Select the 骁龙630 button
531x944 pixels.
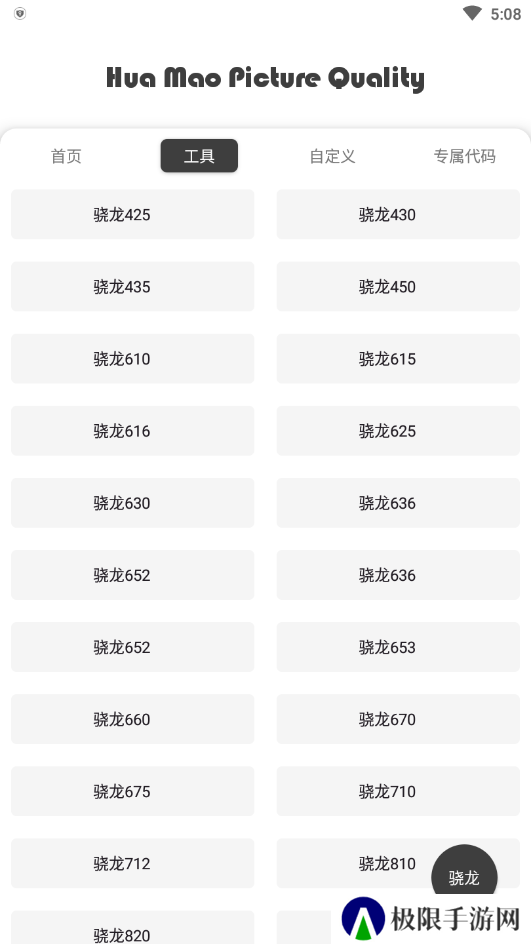pyautogui.click(x=132, y=503)
